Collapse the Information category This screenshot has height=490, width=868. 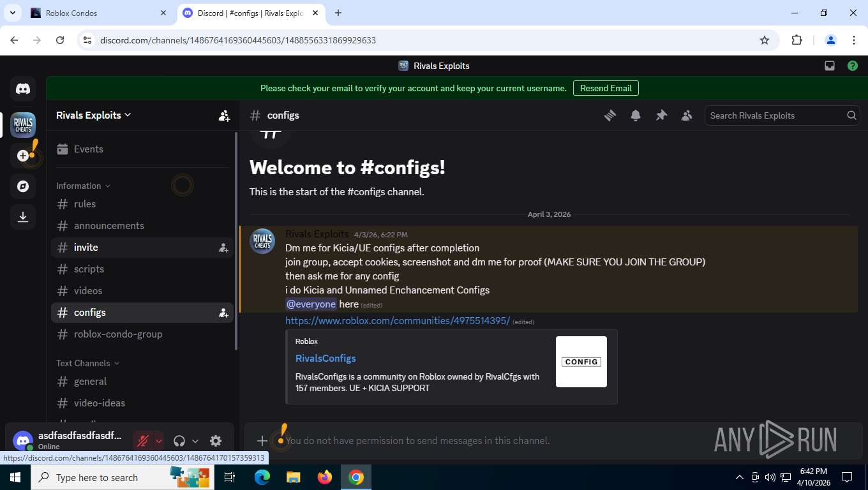pos(83,186)
